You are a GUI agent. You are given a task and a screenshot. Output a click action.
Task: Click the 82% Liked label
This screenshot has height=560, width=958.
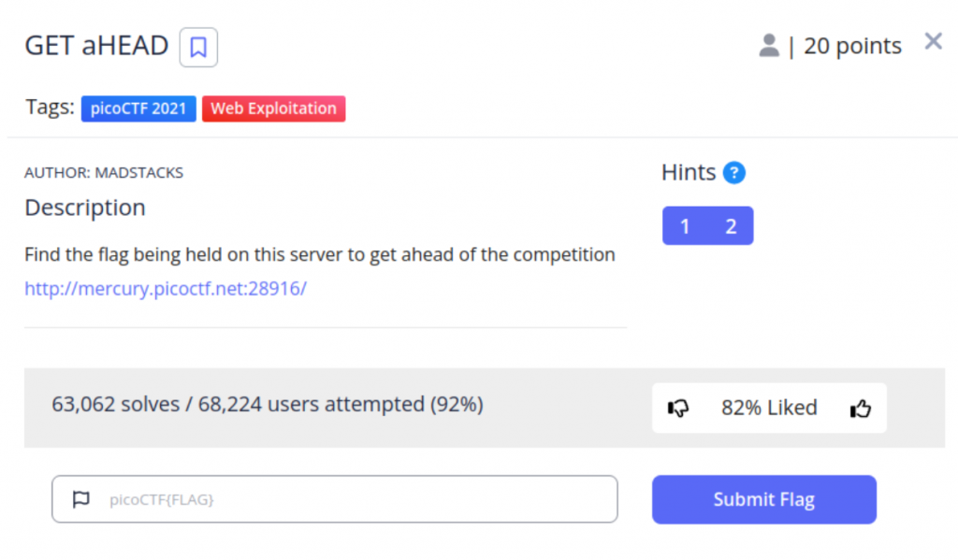click(769, 408)
